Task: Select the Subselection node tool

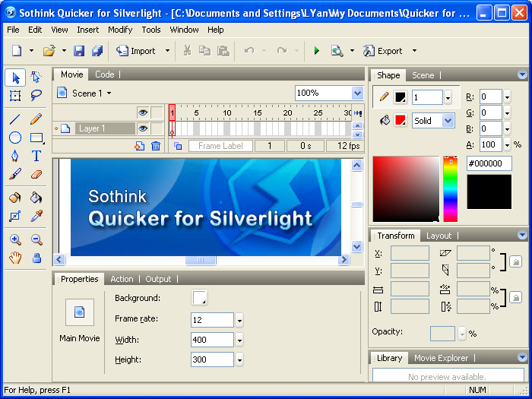Action: tap(36, 78)
